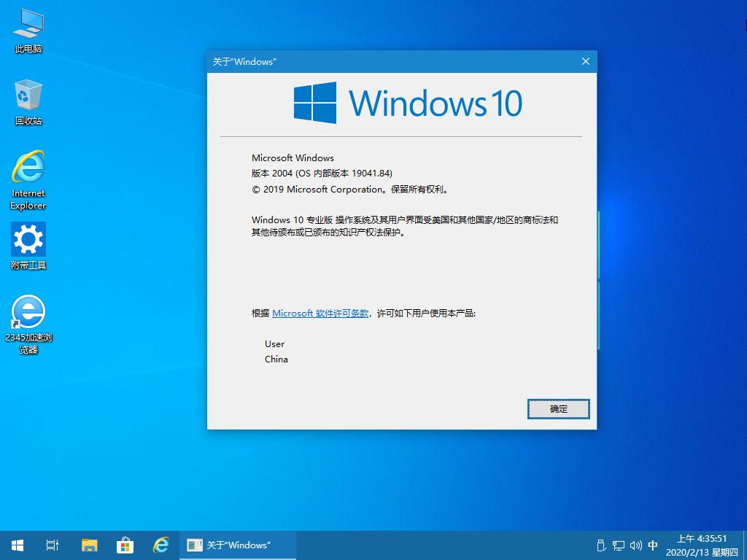Open Microsoft Store from the taskbar
This screenshot has width=747, height=560.
coord(125,545)
